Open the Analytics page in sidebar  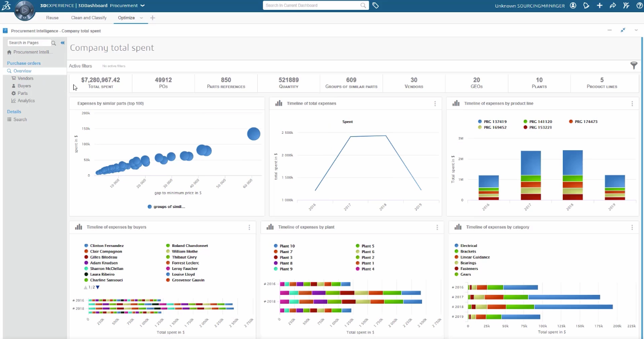tap(23, 100)
